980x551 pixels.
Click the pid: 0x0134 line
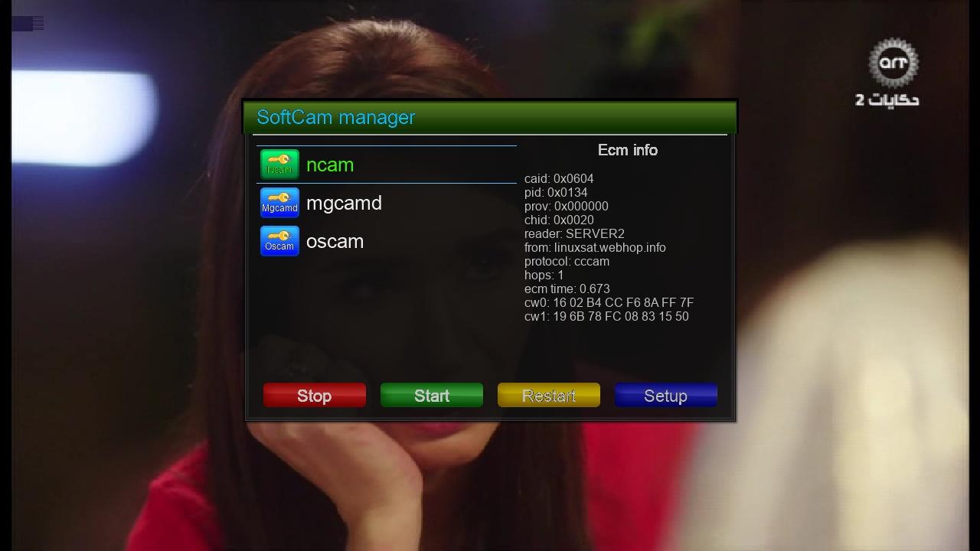(556, 192)
